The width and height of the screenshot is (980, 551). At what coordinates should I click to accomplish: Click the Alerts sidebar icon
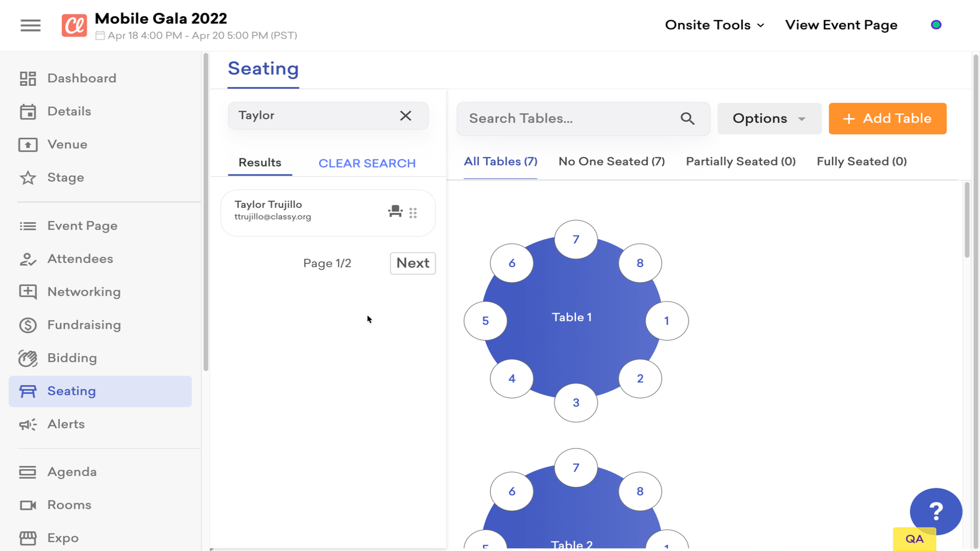pos(27,424)
